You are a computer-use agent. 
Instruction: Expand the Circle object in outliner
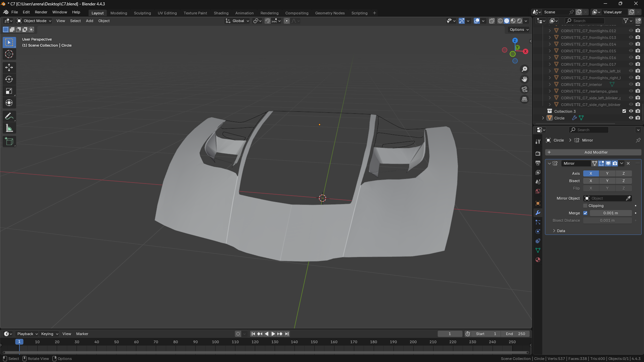[x=543, y=118]
